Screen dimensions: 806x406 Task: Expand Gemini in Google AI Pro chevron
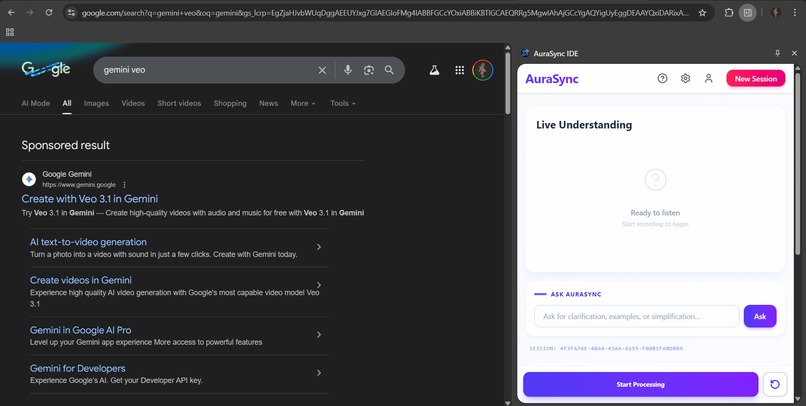pos(319,335)
